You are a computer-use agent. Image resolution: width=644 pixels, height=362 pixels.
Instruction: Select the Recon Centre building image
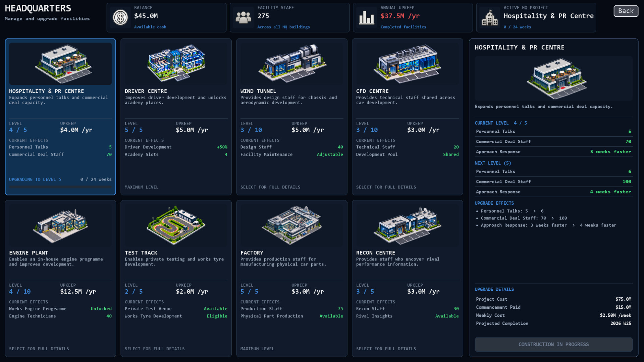(x=408, y=225)
